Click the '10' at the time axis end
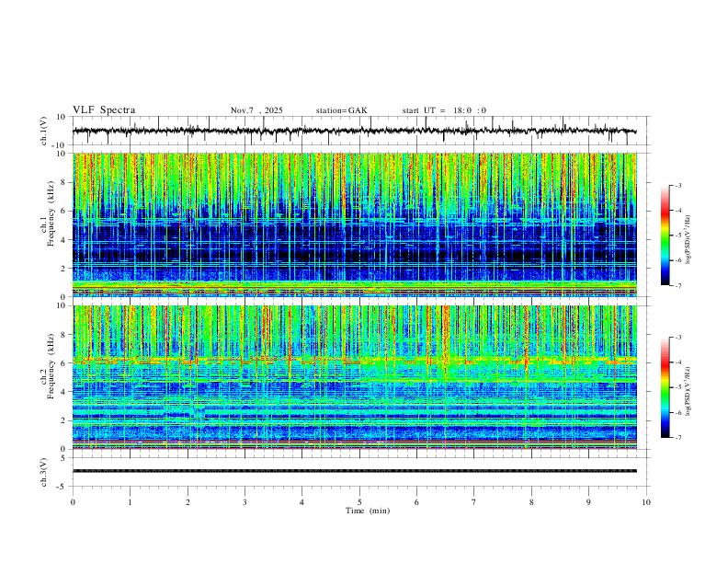Viewport: 728px width, 563px height. pos(646,502)
